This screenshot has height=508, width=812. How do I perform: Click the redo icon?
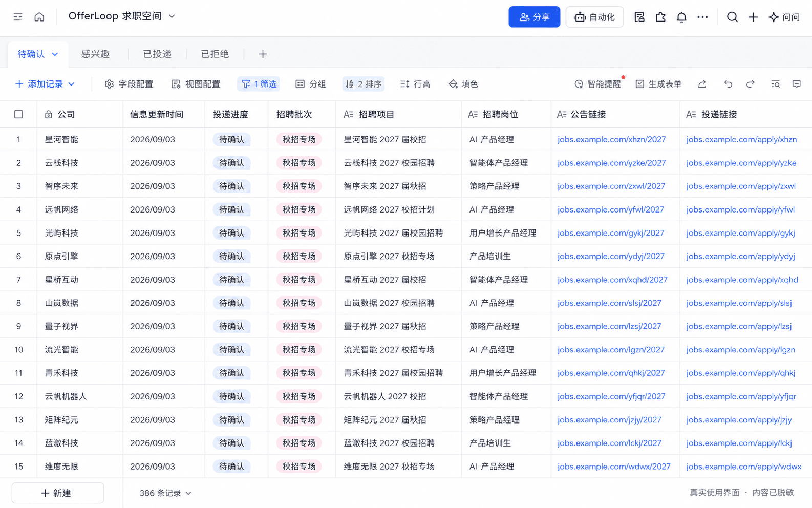point(751,84)
